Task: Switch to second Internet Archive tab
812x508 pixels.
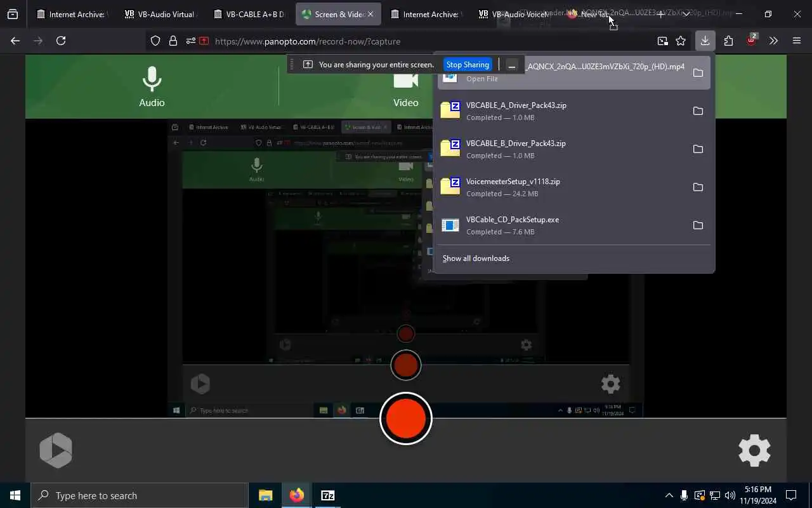Action: click(x=426, y=14)
